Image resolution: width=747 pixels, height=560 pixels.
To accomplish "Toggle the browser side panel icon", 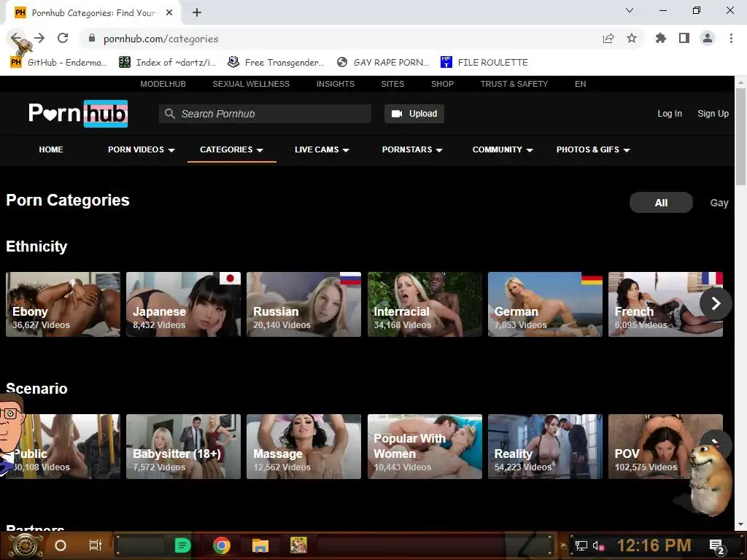I will coord(684,38).
